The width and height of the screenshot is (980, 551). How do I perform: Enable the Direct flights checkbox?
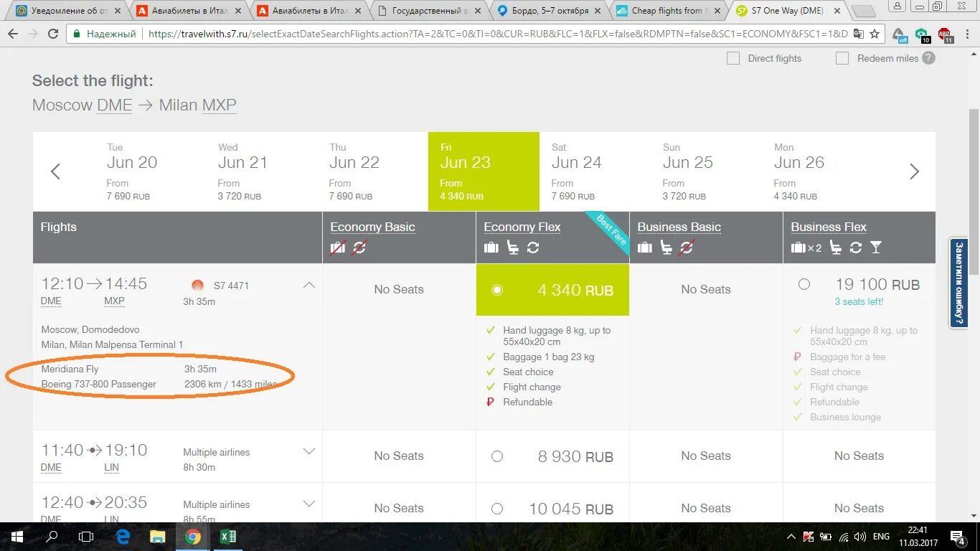[733, 58]
